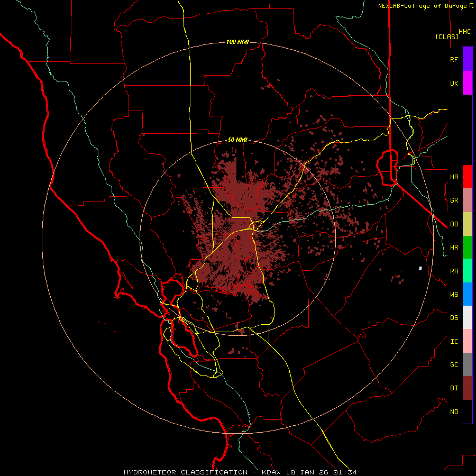Click the dark red BI legend swatch
The image size is (476, 476).
click(467, 388)
